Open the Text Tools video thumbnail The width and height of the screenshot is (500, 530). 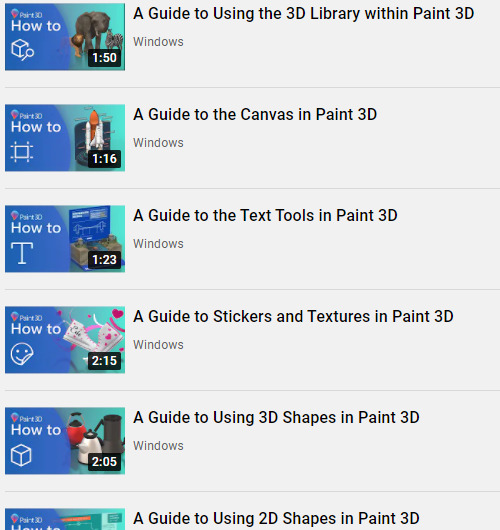(x=65, y=239)
